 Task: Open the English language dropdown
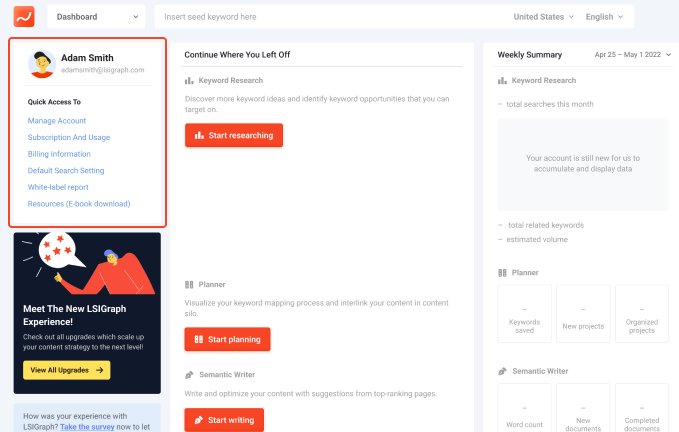click(604, 17)
